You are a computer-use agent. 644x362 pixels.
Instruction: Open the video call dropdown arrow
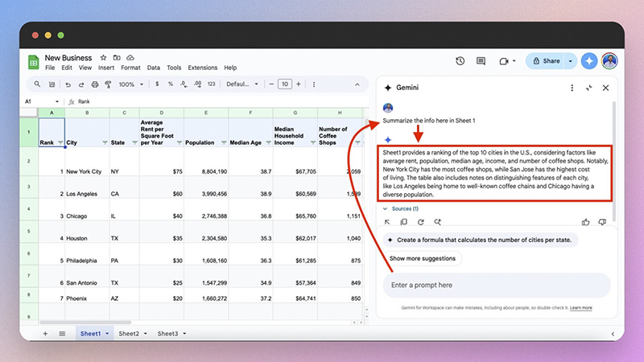(514, 61)
